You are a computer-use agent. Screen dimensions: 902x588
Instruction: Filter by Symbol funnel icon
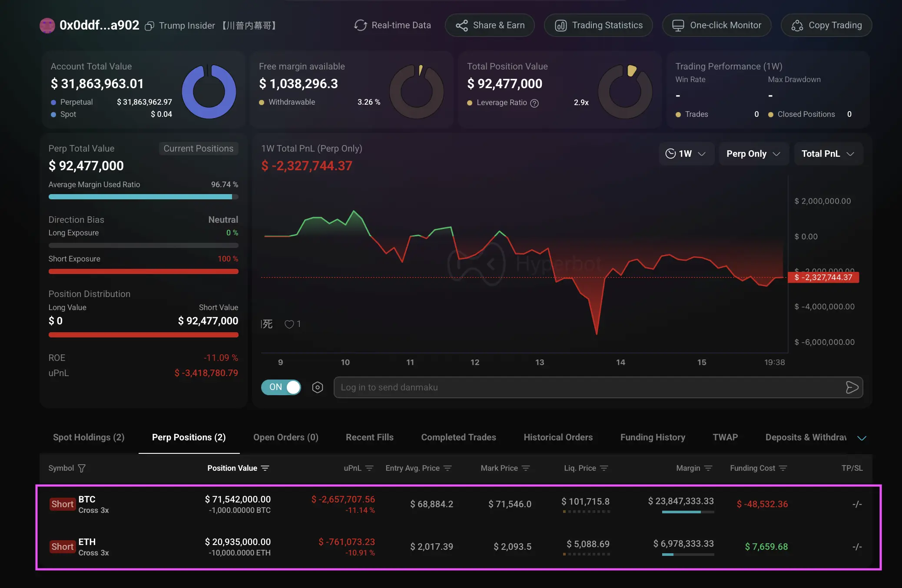coord(82,468)
